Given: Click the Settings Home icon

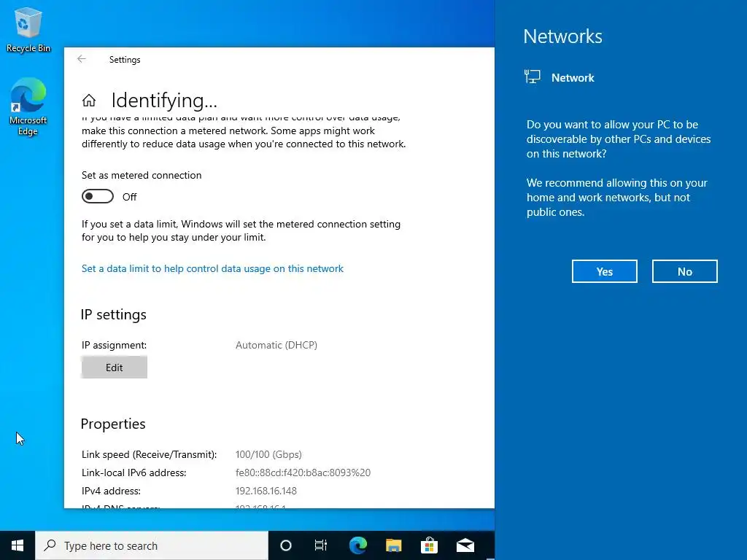Looking at the screenshot, I should tap(89, 101).
